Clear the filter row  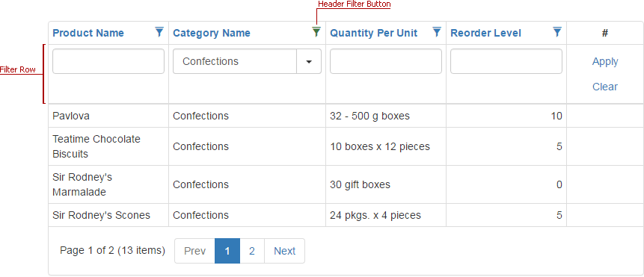(605, 87)
